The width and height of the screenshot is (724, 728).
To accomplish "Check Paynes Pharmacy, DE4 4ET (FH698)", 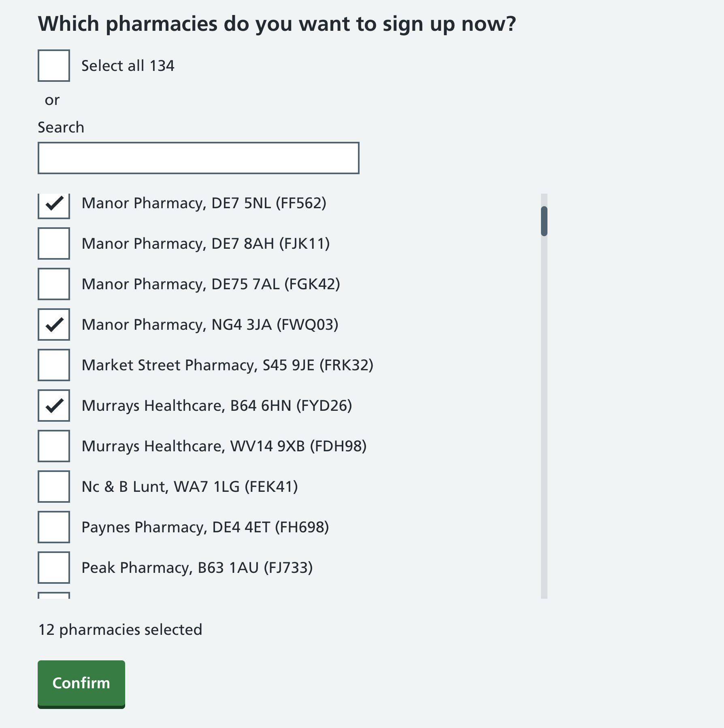I will (53, 527).
